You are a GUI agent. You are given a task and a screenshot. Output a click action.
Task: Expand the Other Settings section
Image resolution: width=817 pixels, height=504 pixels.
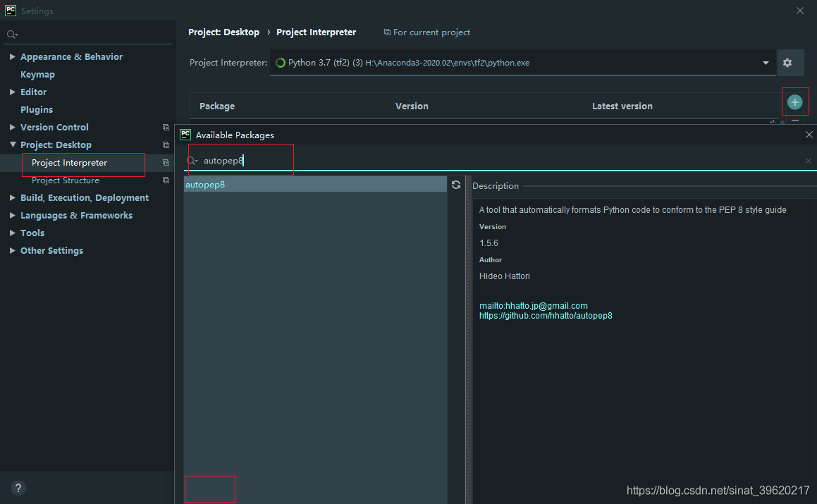pyautogui.click(x=12, y=250)
